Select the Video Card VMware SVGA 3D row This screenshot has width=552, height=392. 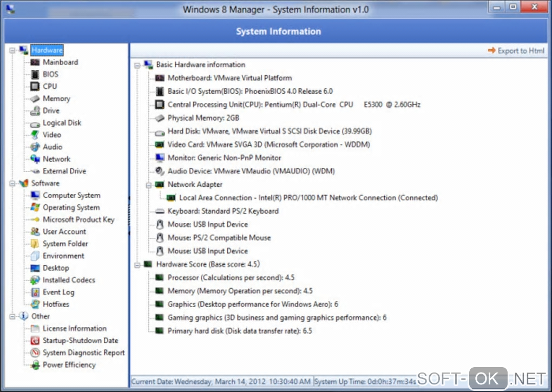[x=268, y=145]
